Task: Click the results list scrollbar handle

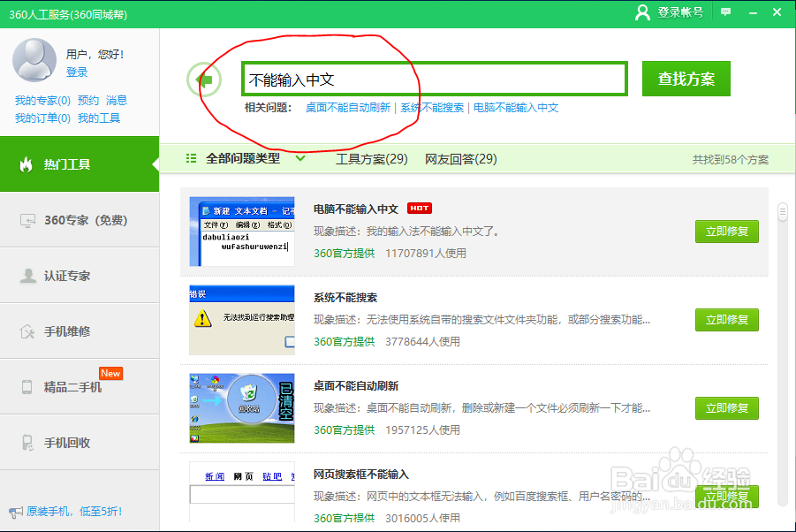Action: [782, 212]
